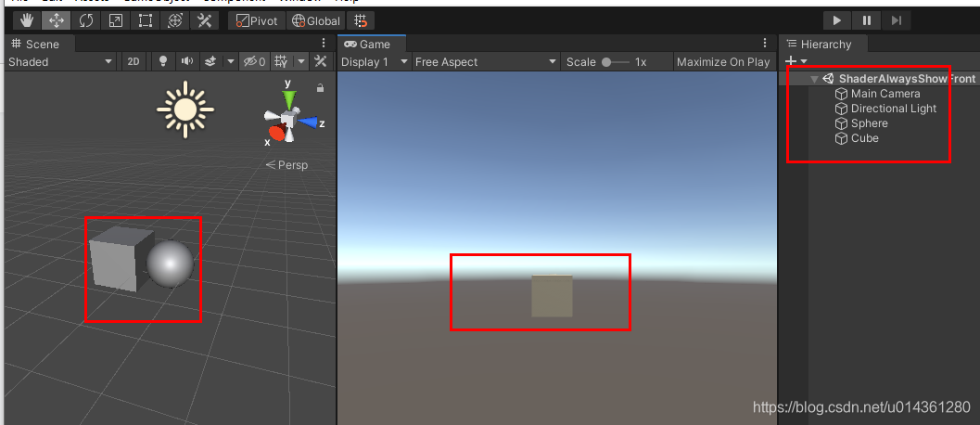This screenshot has width=980, height=425.
Task: Switch to the Scene tab
Action: (40, 44)
